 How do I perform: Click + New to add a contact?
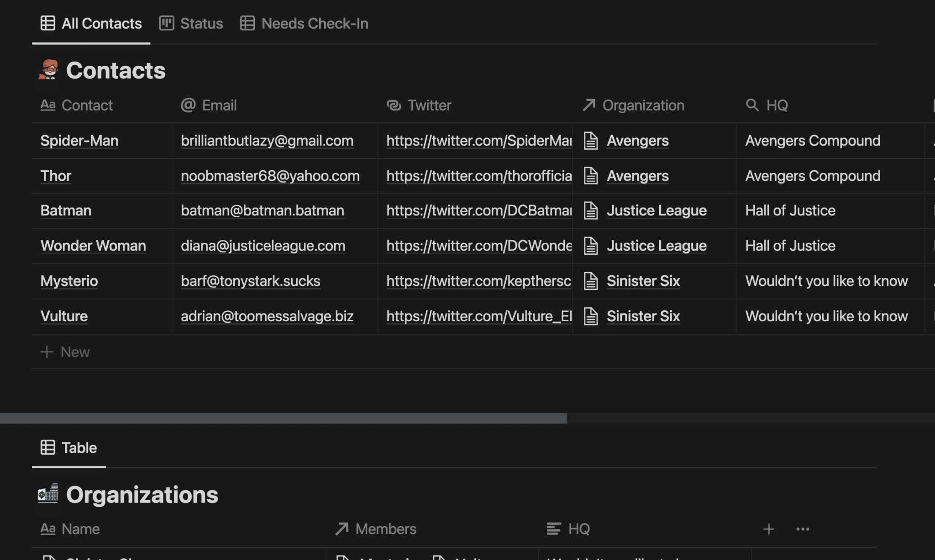[x=65, y=351]
